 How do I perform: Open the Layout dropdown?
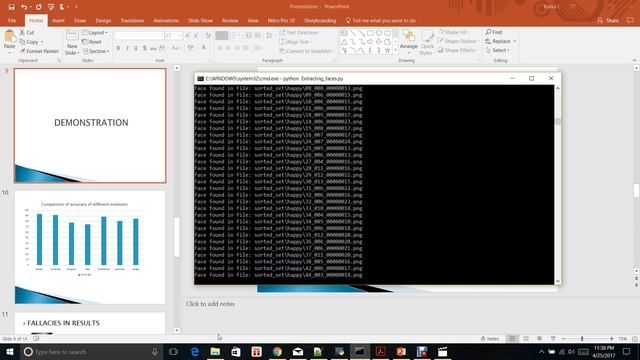coord(95,32)
